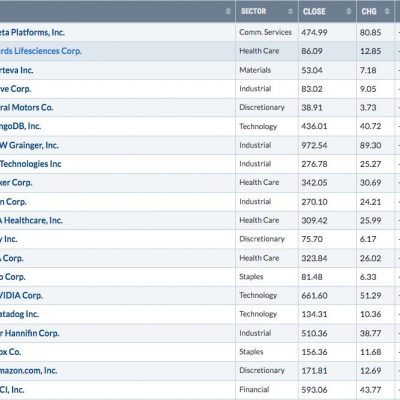The width and height of the screenshot is (400, 400).
Task: Select change value 10.36
Action: point(370,314)
